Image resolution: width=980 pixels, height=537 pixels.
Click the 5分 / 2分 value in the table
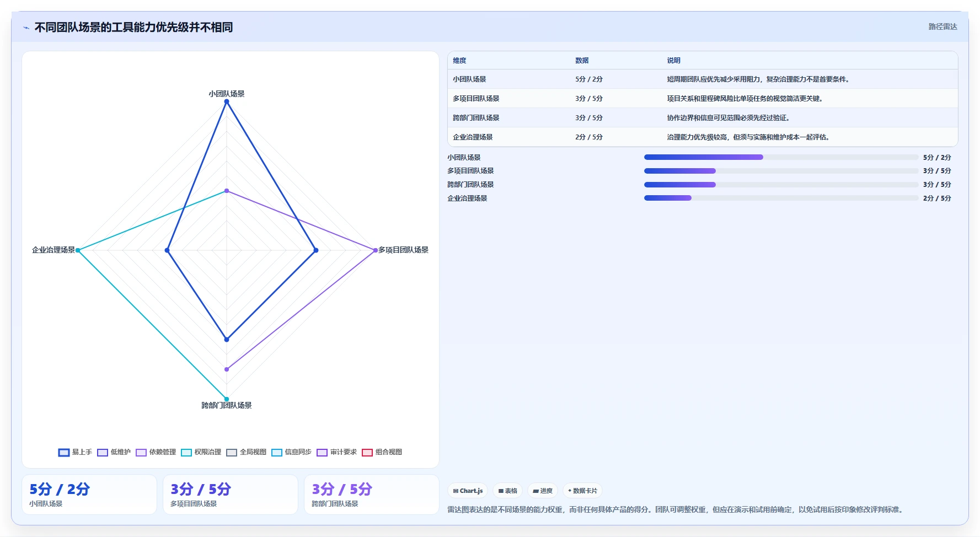point(589,79)
